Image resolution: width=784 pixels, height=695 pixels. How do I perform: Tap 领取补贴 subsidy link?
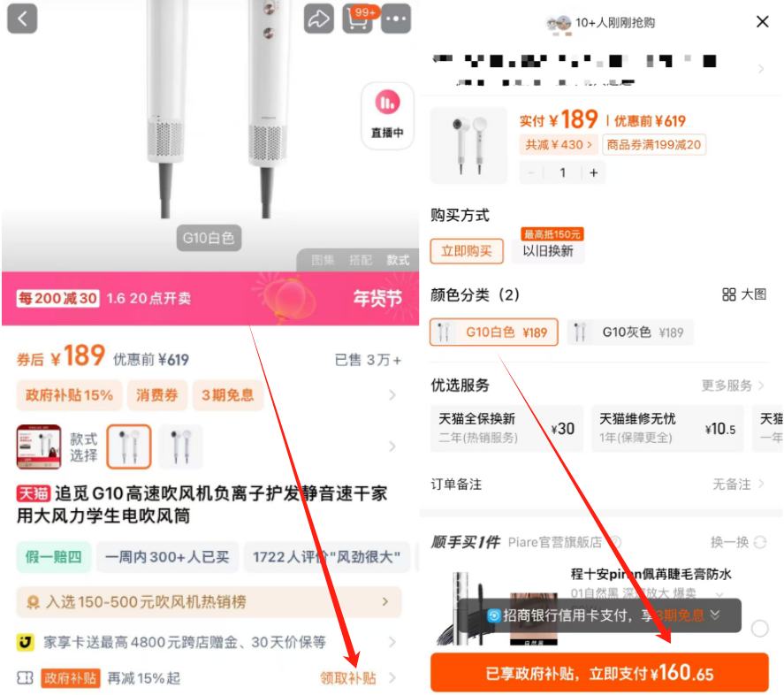(348, 678)
